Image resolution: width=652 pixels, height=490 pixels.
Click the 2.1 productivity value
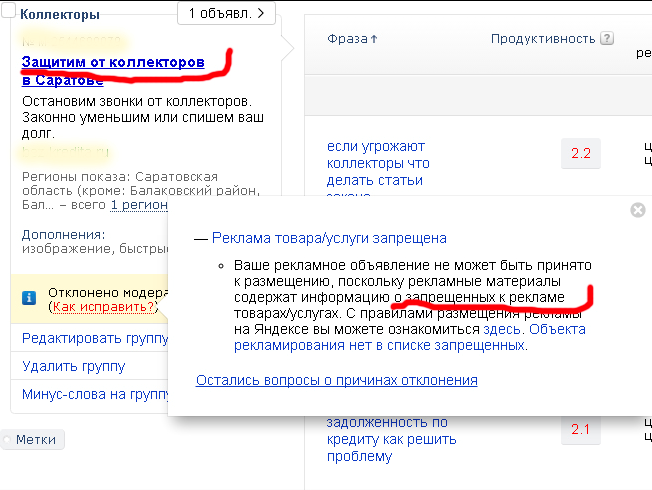[580, 429]
